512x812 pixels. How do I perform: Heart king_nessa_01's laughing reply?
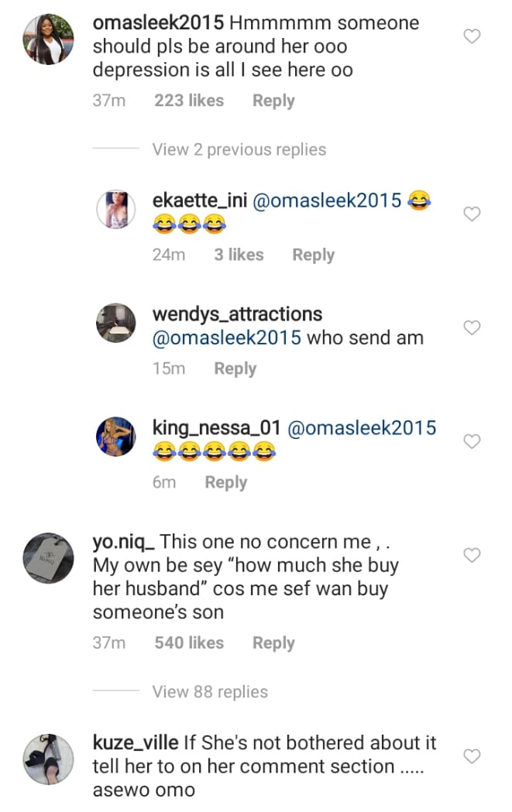pyautogui.click(x=472, y=441)
